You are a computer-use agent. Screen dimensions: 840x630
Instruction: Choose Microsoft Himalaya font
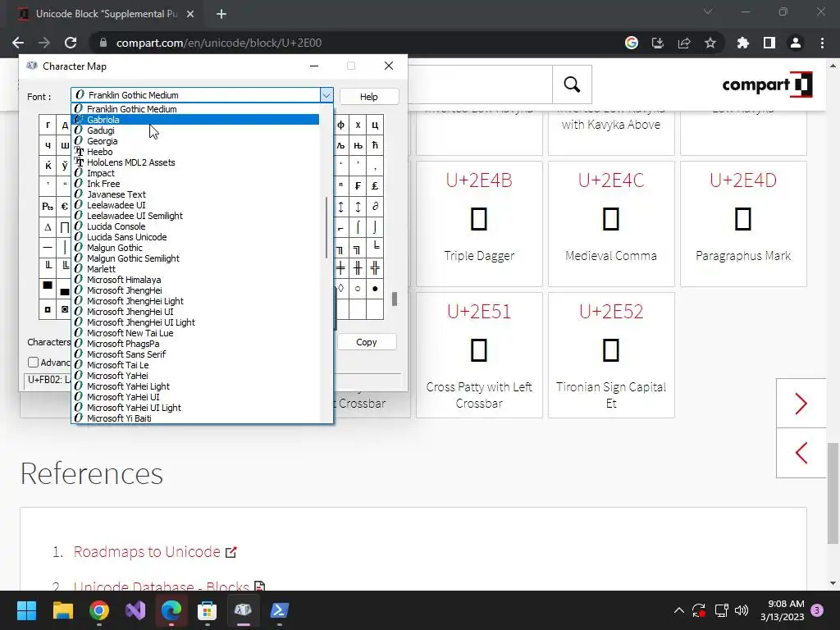[x=195, y=280]
